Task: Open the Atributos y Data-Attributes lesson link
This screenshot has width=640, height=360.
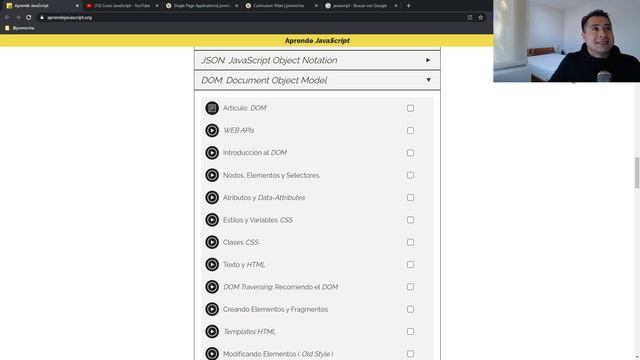Action: (x=264, y=198)
